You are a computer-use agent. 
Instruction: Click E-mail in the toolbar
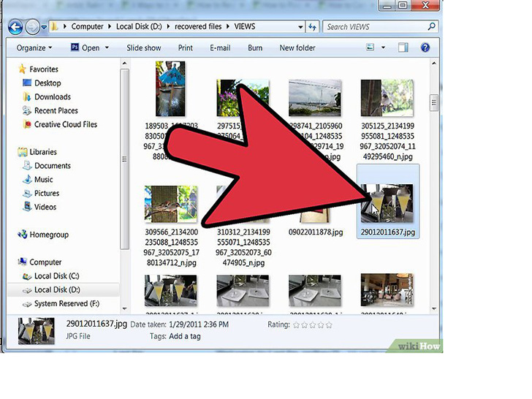pos(220,47)
